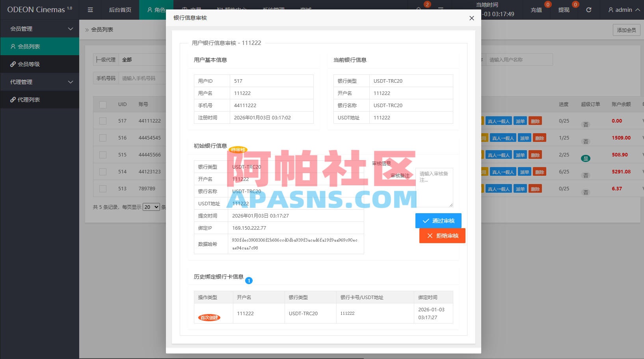Image resolution: width=644 pixels, height=359 pixels.
Task: Toggle 超级订单 switch on the 1509.00 row
Action: point(586,141)
